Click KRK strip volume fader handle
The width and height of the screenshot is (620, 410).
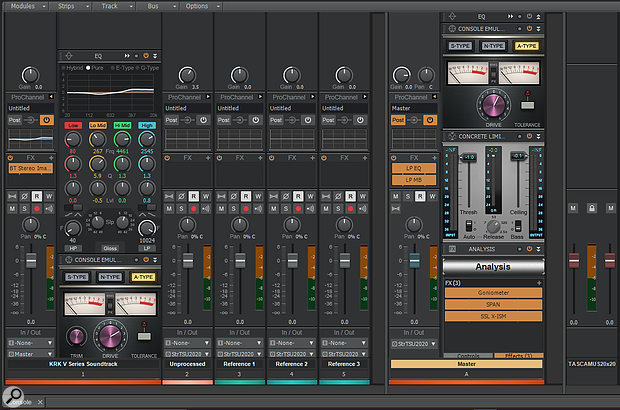[x=31, y=261]
